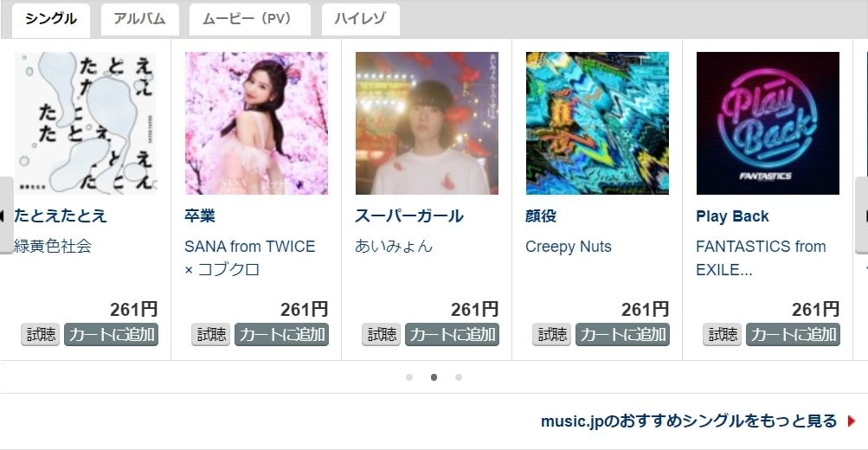Click the スーパーガール cover image
Viewport: 868px width, 450px height.
click(x=427, y=124)
